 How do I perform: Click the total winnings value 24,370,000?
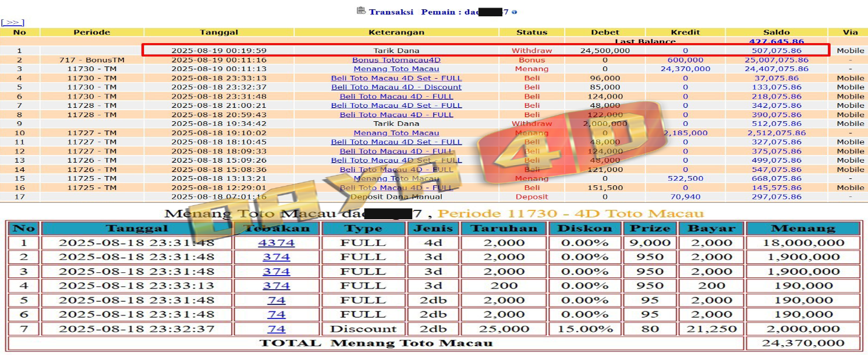tap(802, 343)
